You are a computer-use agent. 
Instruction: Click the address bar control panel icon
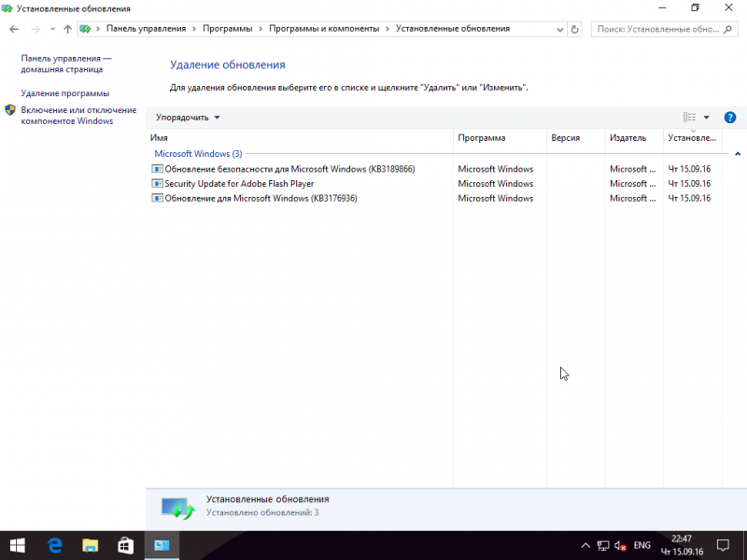click(x=85, y=29)
